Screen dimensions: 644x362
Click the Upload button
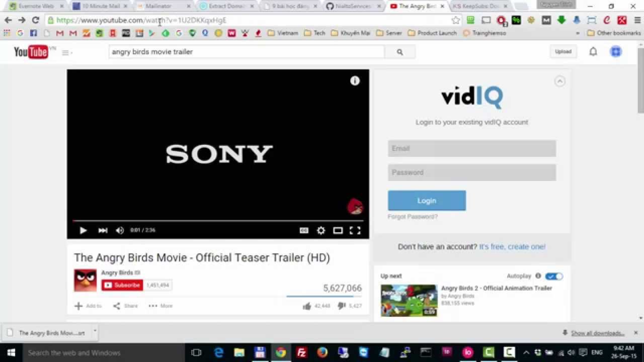click(563, 51)
